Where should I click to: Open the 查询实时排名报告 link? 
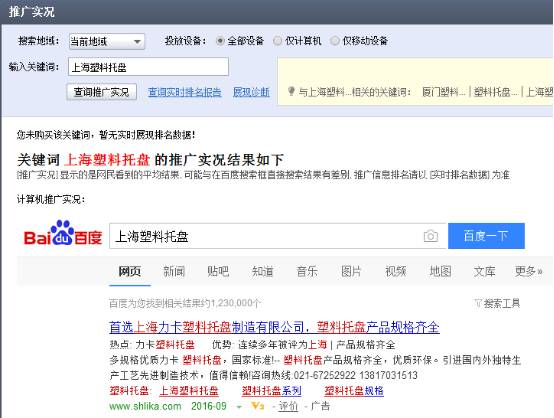[x=184, y=92]
